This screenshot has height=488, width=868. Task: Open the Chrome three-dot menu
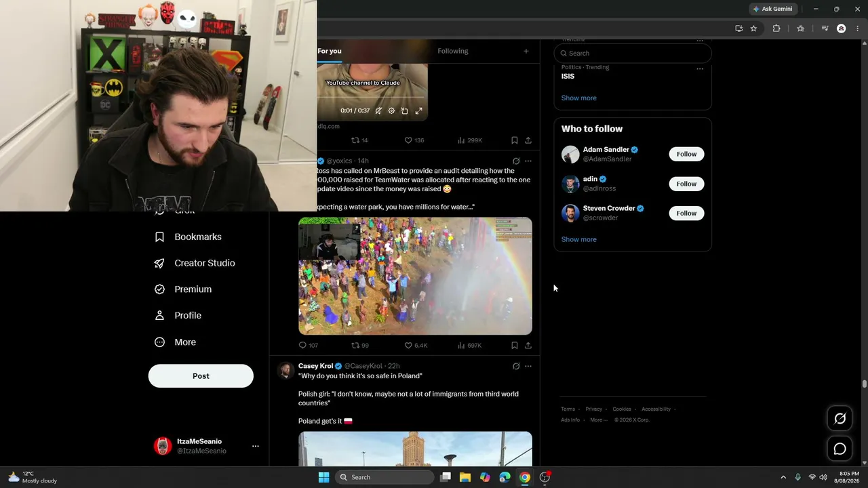(858, 28)
